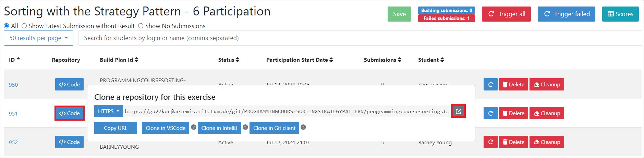Sort table by ID column arrow

click(x=18, y=59)
